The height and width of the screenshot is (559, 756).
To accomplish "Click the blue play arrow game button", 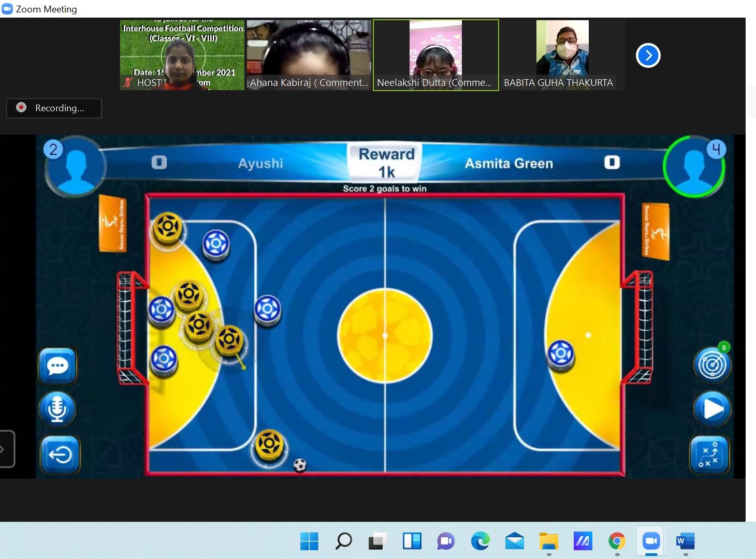I will [713, 409].
